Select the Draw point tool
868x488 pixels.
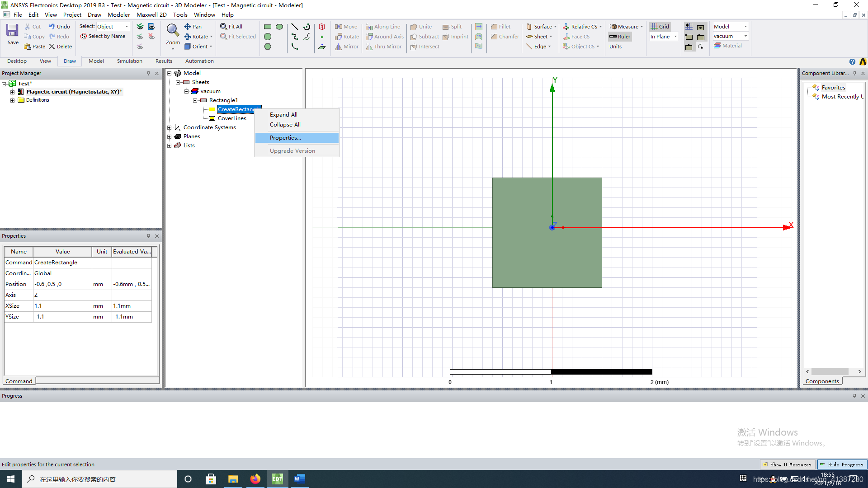pos(322,37)
